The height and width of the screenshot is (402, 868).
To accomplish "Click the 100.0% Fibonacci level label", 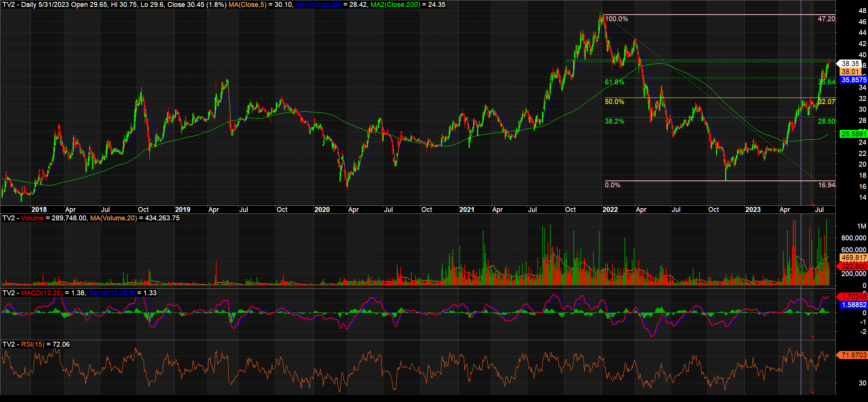I will coord(616,19).
